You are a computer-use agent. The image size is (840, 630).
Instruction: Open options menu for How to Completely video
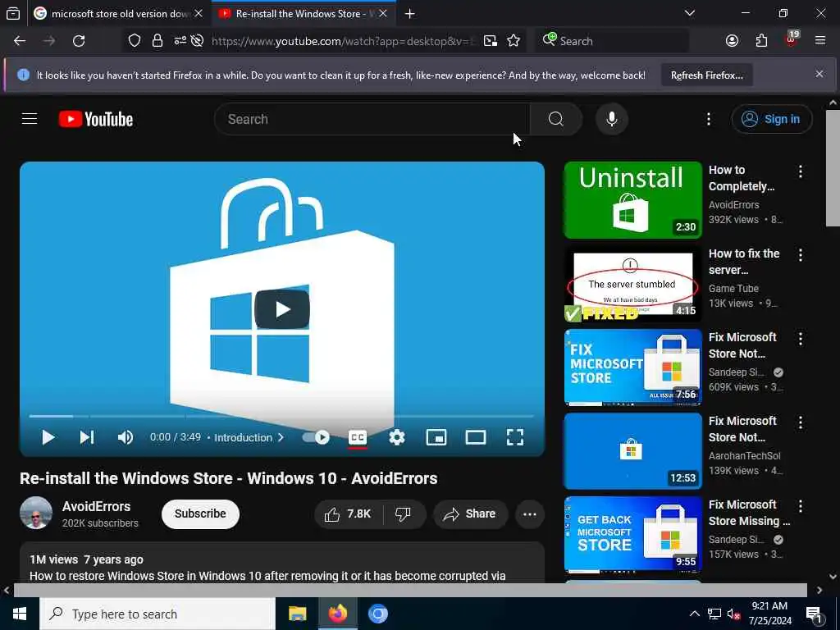[801, 171]
